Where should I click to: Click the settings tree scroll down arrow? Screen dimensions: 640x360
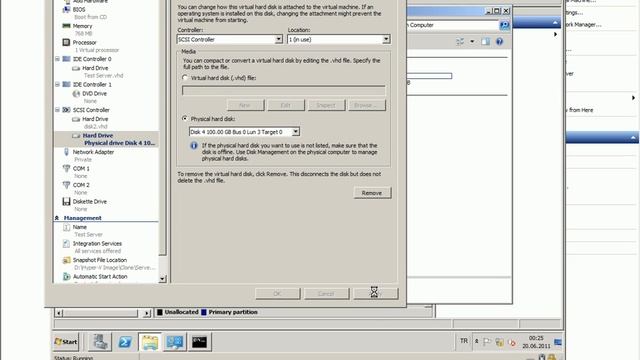tap(162, 279)
